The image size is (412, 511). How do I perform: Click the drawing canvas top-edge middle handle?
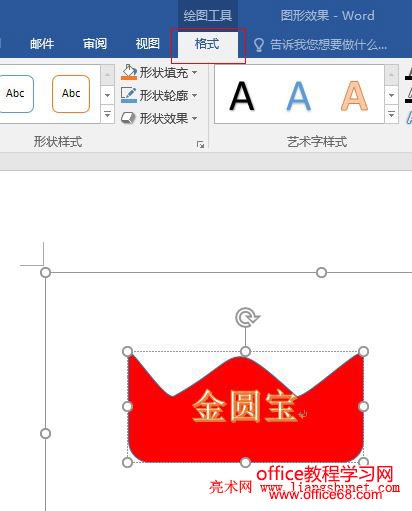point(321,273)
